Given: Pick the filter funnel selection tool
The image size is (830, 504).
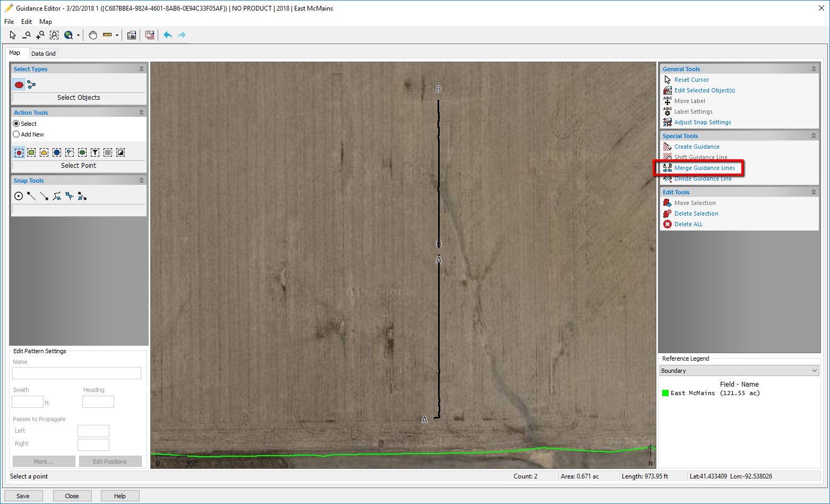Looking at the screenshot, I should click(x=95, y=152).
